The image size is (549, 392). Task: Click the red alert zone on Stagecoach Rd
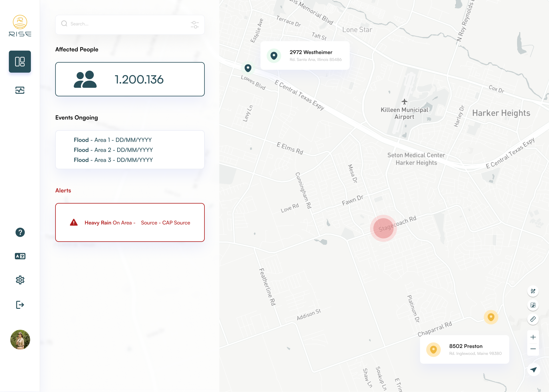coord(383,228)
